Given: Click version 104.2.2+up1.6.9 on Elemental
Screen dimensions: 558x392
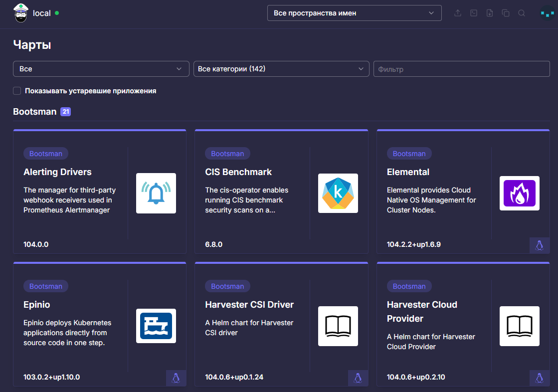Looking at the screenshot, I should (413, 244).
